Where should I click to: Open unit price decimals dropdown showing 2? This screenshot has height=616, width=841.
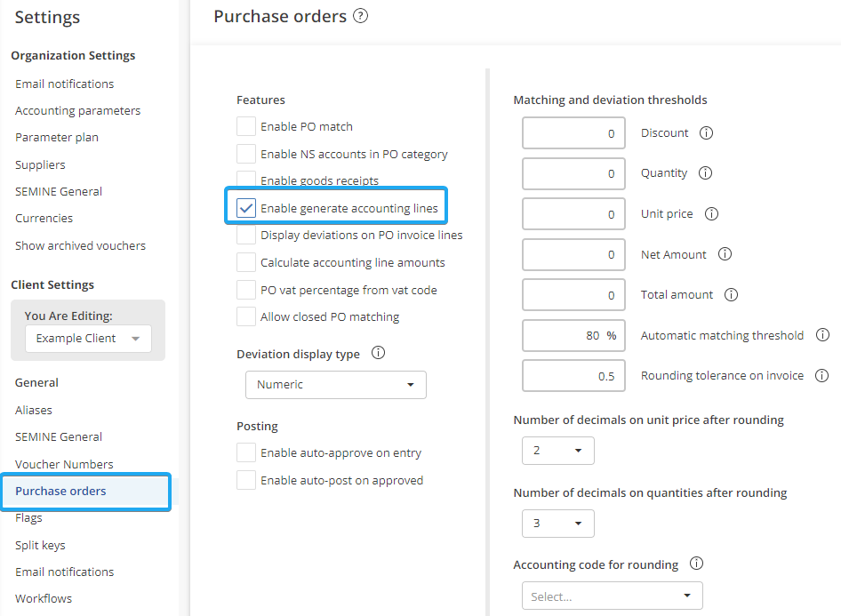pos(557,451)
